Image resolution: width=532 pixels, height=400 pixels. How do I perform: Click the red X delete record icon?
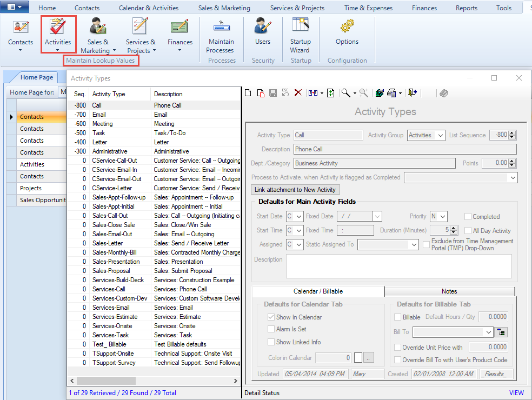(x=298, y=93)
